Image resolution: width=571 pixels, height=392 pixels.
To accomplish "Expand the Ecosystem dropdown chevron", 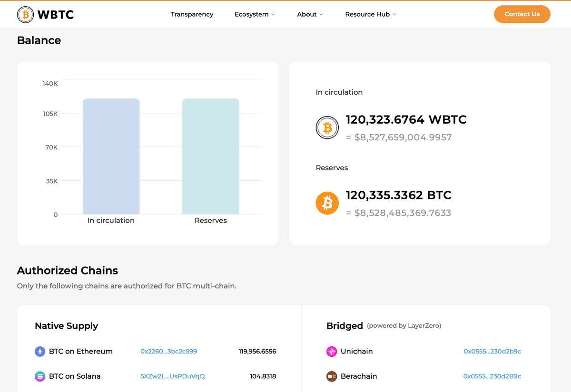I will (x=273, y=15).
